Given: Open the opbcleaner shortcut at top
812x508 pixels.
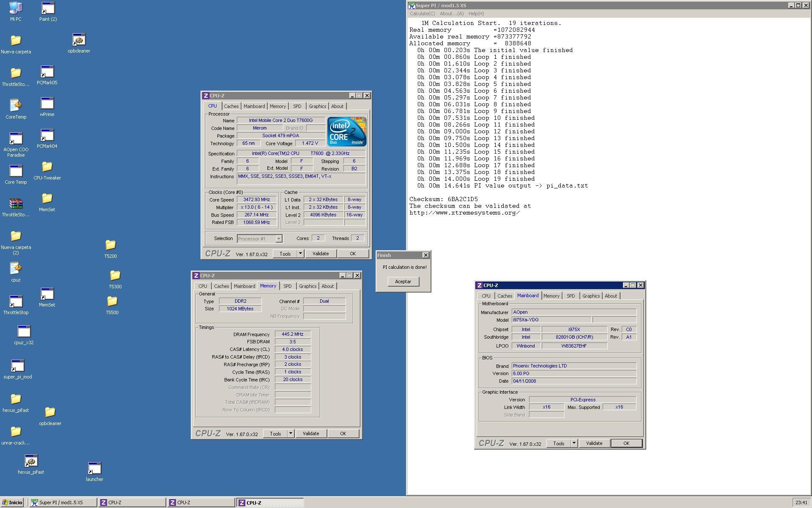Looking at the screenshot, I should click(x=79, y=40).
